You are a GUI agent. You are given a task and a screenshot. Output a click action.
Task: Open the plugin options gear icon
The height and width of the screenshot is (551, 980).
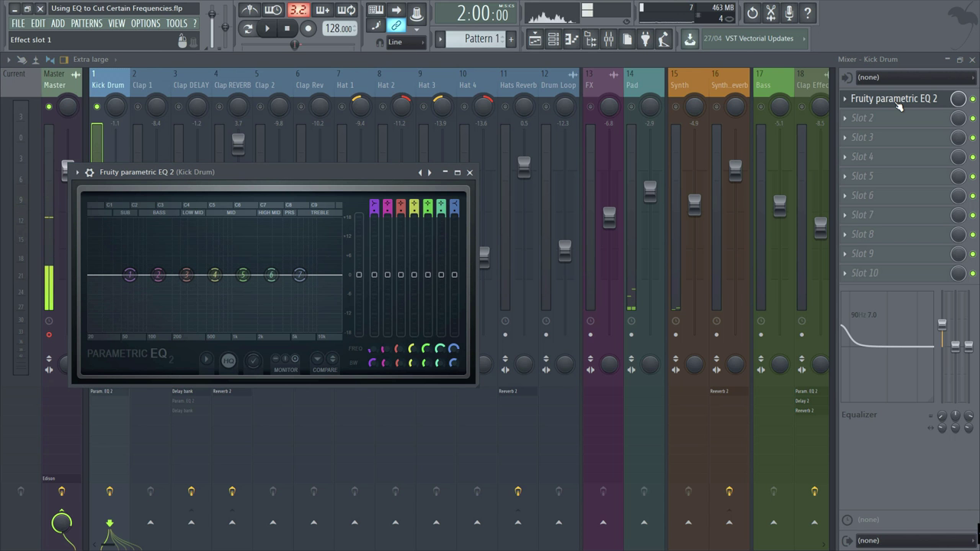point(90,172)
